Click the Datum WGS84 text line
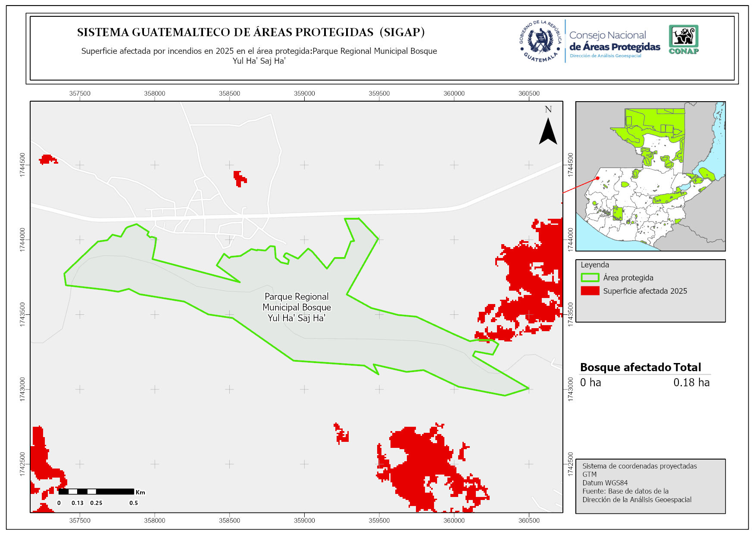This screenshot has width=756, height=534. 605,483
